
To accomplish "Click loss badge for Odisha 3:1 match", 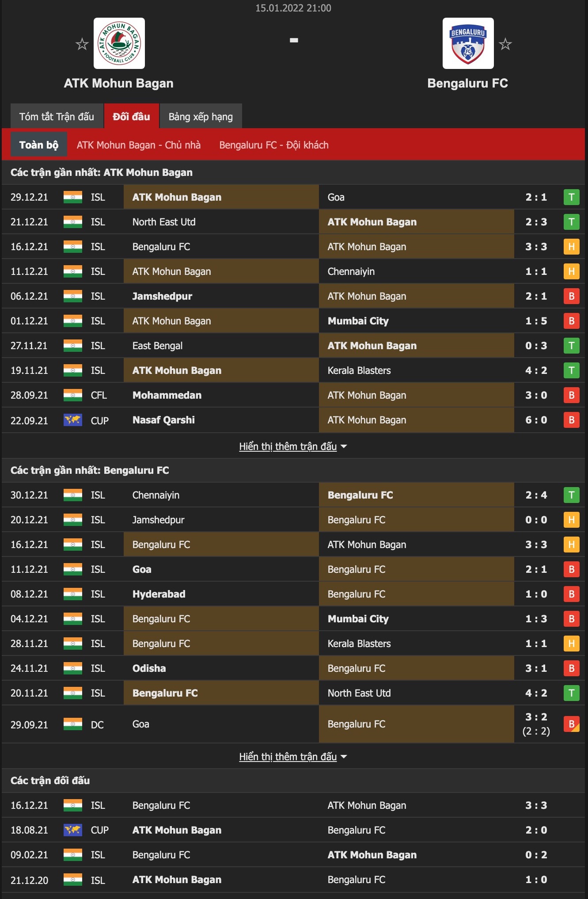I will (571, 668).
